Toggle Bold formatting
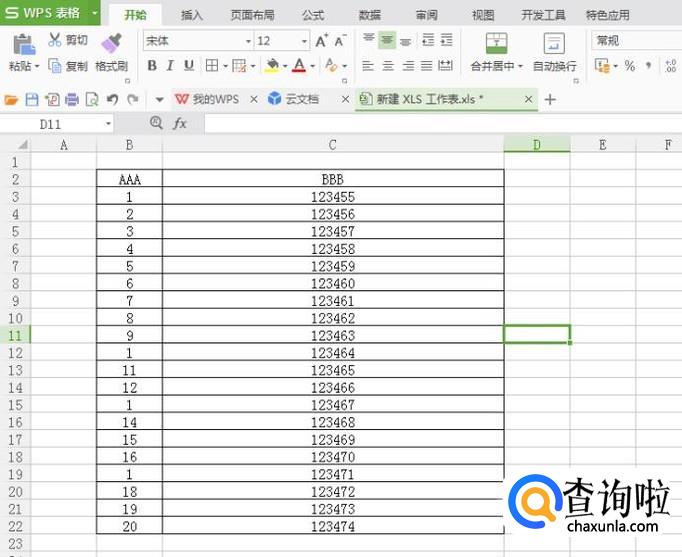 [152, 66]
